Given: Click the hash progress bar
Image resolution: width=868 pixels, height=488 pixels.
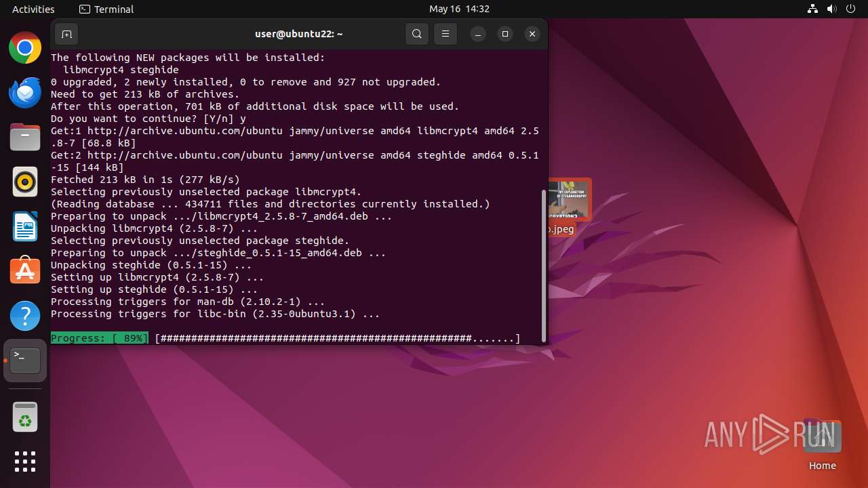Looking at the screenshot, I should click(x=338, y=338).
